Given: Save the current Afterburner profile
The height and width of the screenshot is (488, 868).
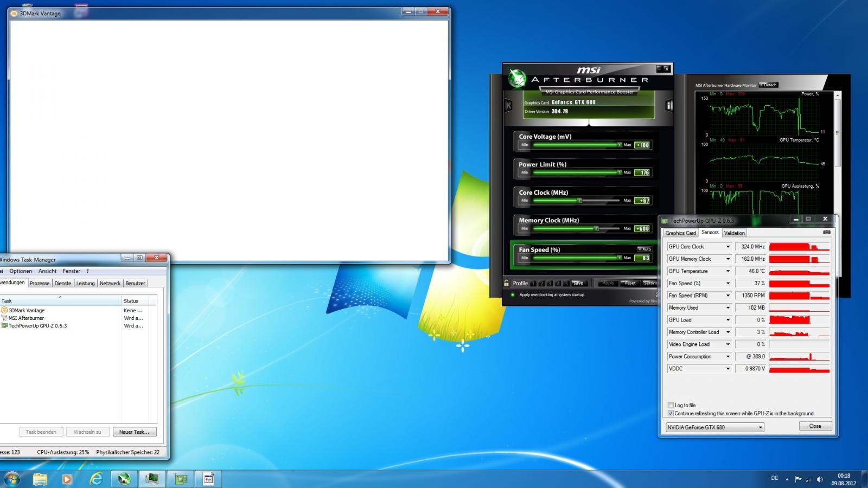Looking at the screenshot, I should point(578,283).
